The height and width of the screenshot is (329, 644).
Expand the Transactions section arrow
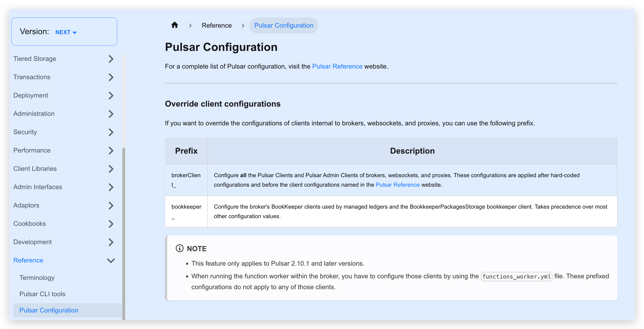click(111, 77)
